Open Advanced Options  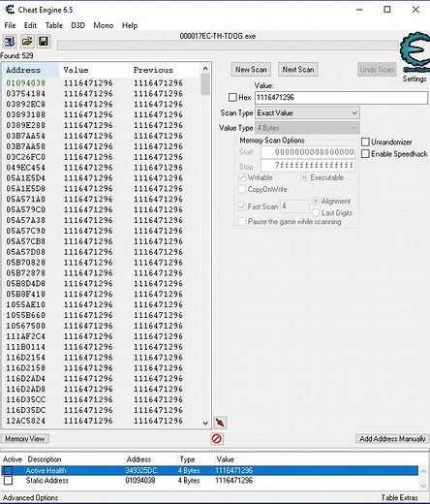point(30,497)
